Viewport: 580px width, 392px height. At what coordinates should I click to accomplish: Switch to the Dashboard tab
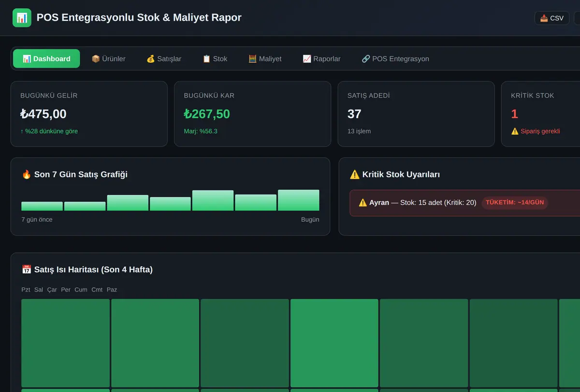point(46,58)
